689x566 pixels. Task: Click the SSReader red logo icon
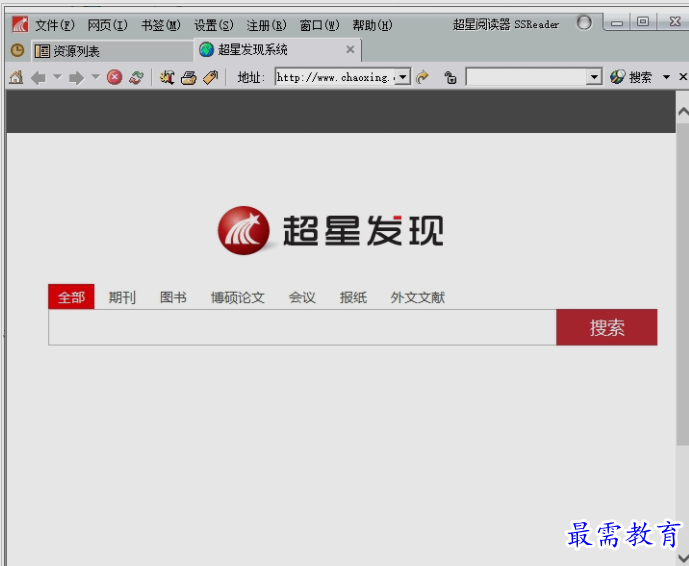20,25
